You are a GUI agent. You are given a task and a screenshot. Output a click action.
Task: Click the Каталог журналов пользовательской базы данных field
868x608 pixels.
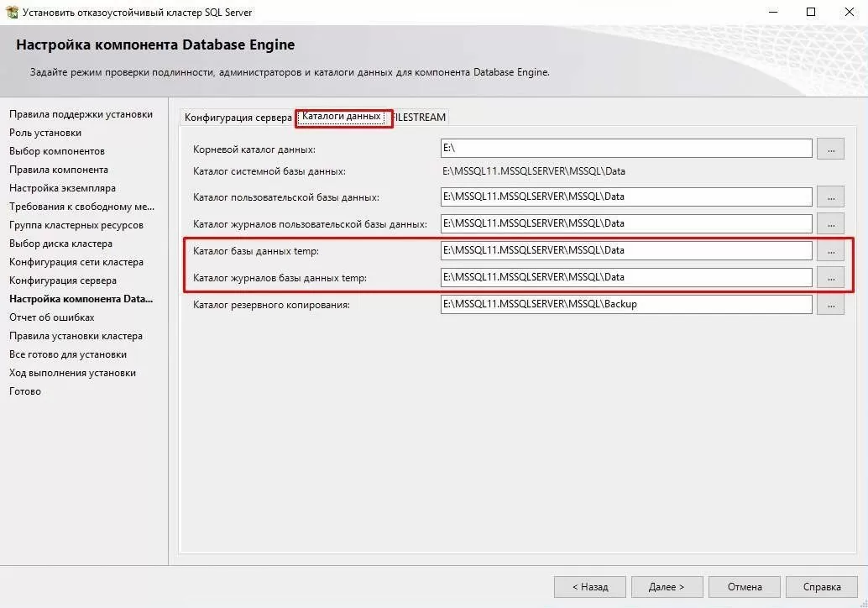pos(626,223)
